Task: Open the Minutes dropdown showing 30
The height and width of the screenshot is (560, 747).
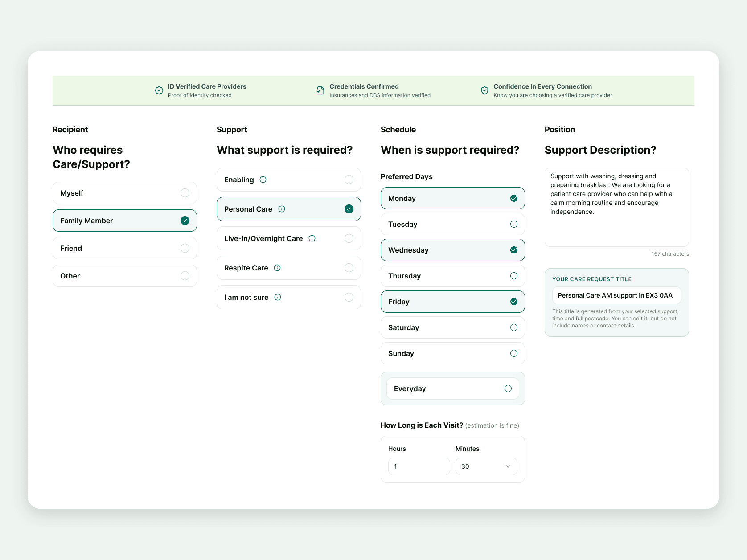Action: tap(486, 466)
